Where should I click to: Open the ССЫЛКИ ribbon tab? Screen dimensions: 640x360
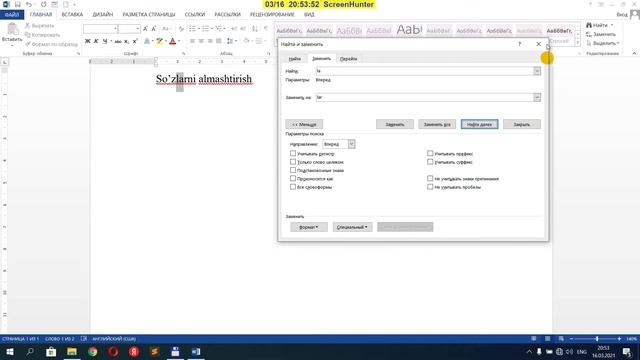pyautogui.click(x=195, y=15)
